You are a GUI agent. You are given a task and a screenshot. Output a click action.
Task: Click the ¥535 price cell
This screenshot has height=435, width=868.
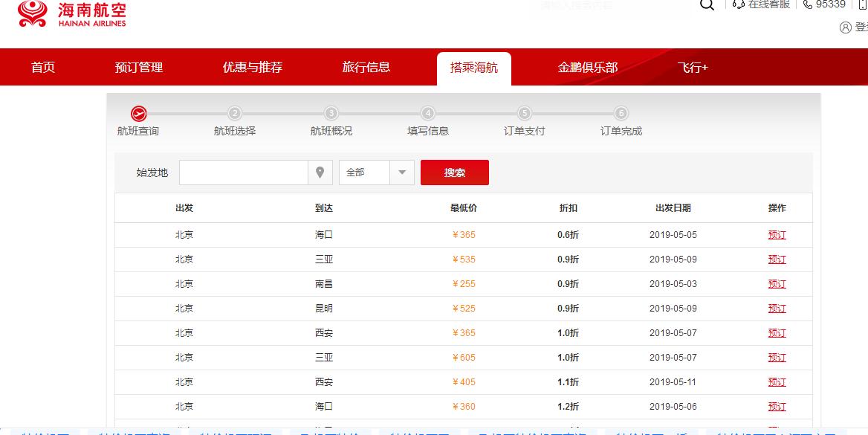tap(464, 260)
